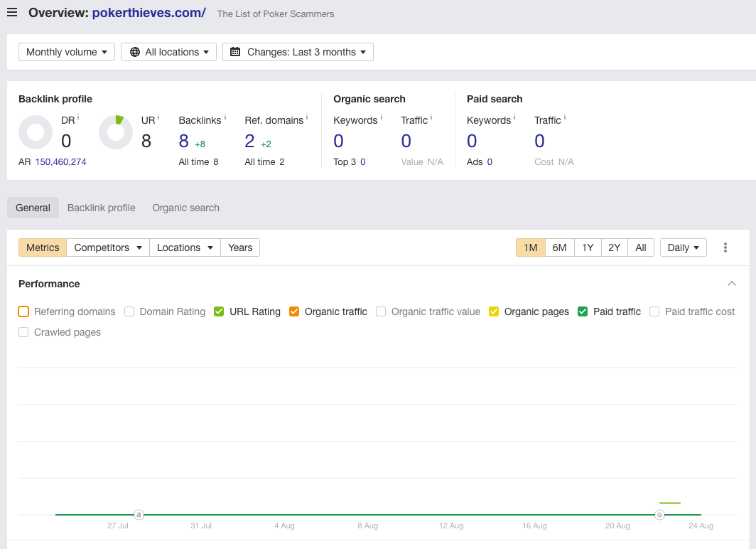756x549 pixels.
Task: Click the Organic Traffic value 0
Action: pyautogui.click(x=406, y=141)
